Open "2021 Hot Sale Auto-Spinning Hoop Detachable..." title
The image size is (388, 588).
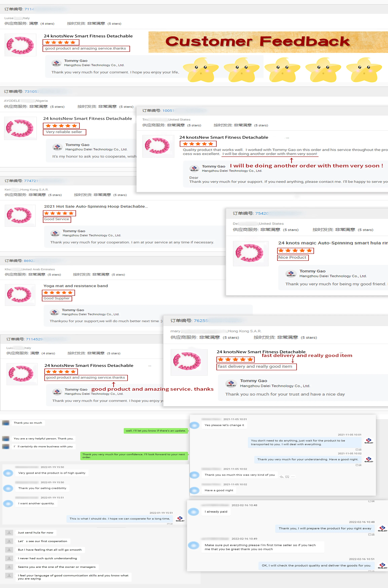(96, 206)
